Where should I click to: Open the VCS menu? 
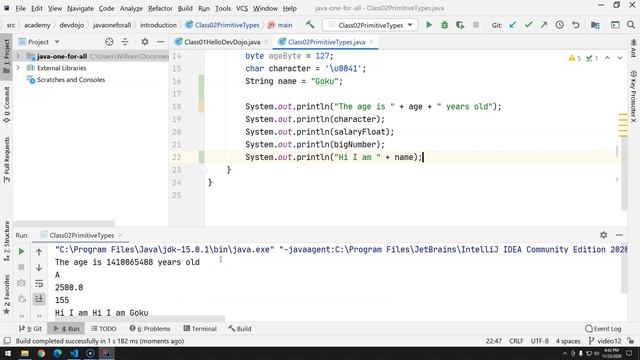click(242, 8)
